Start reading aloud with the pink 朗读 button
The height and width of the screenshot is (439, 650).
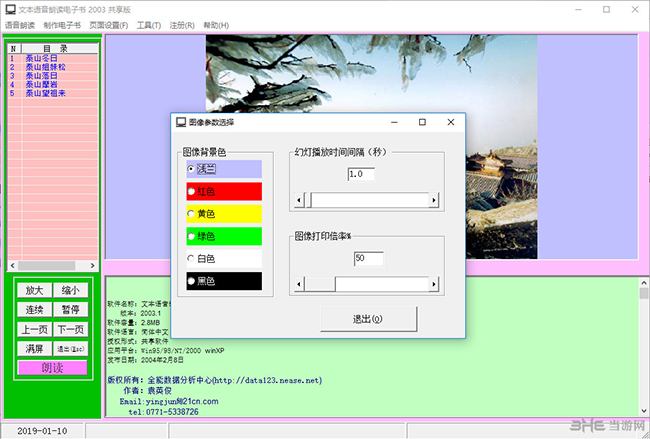click(x=52, y=368)
